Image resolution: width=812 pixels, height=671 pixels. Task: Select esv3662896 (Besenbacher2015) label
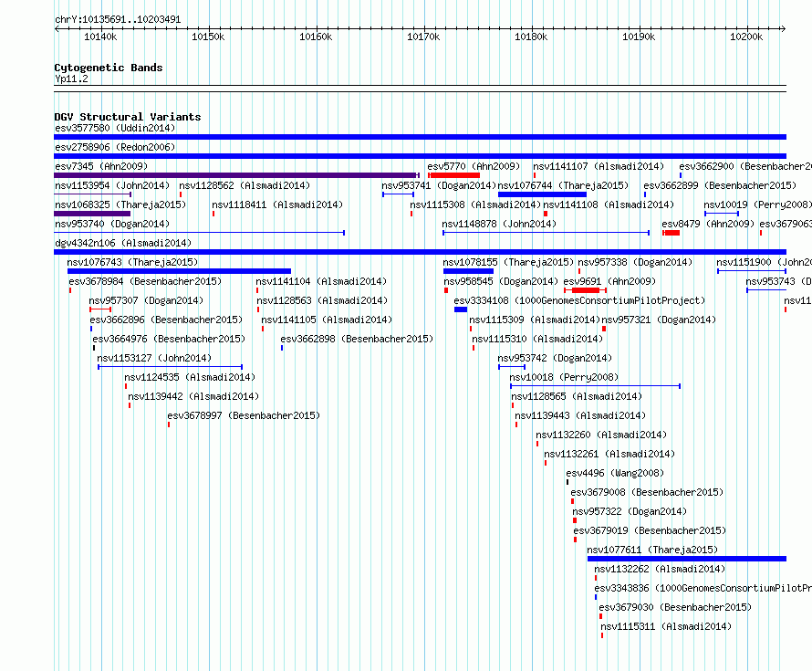166,320
